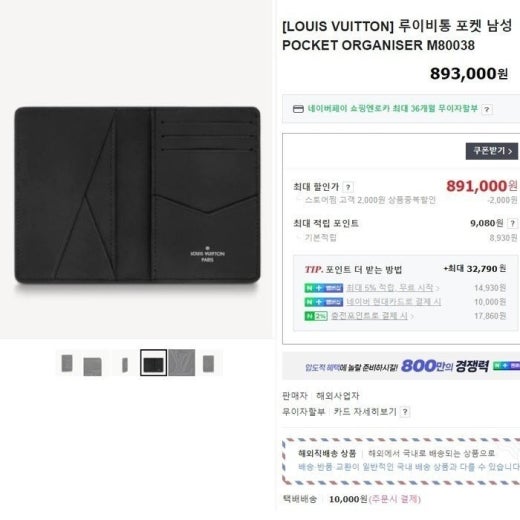
Task: Select the monogram pattern close-up thumbnail
Action: 182,363
